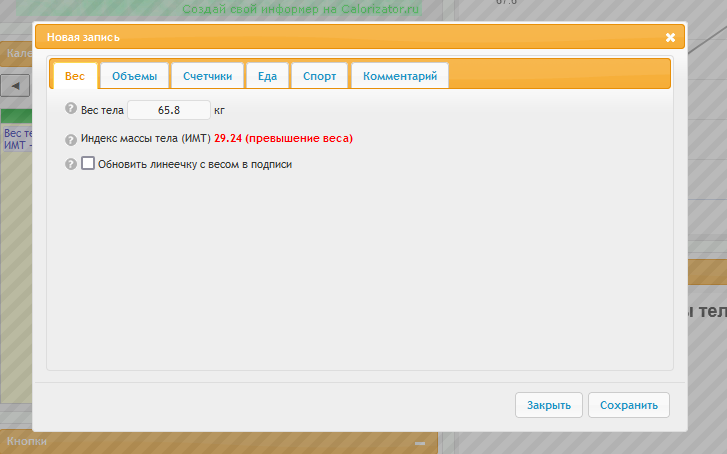Click the Вес тела input field
The image size is (727, 454).
pyautogui.click(x=169, y=110)
